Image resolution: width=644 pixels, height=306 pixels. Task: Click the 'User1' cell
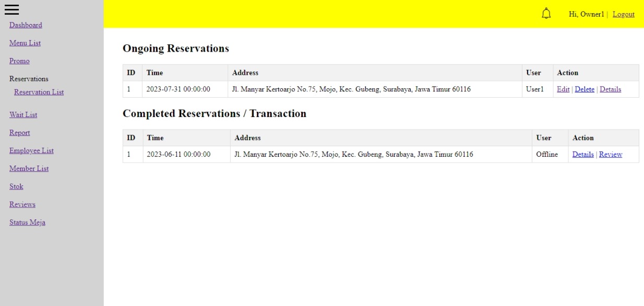point(537,89)
